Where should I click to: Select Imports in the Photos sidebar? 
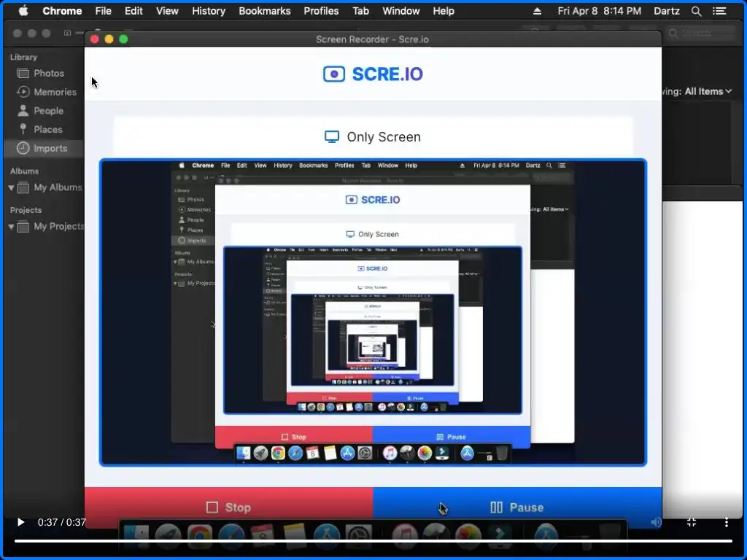[43, 148]
